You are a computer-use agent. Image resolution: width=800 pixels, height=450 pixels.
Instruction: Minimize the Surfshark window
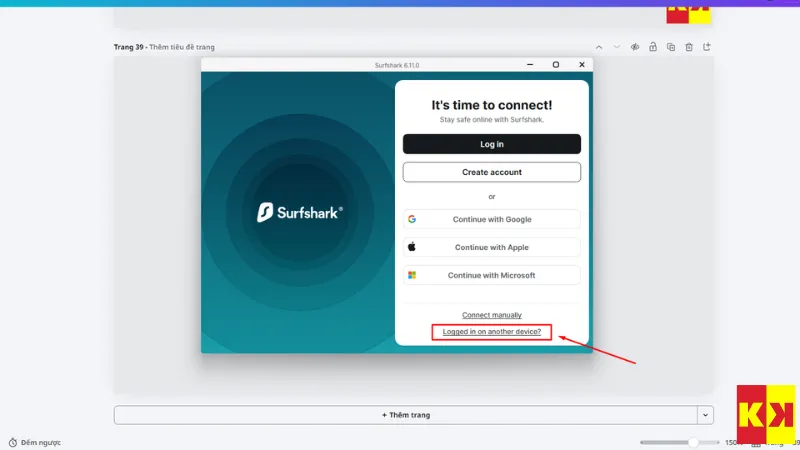530,65
